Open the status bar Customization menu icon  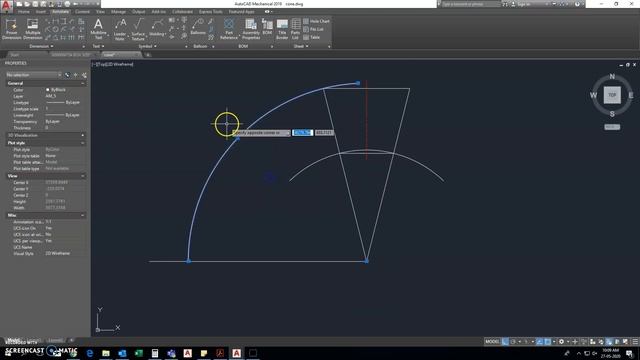pos(635,342)
